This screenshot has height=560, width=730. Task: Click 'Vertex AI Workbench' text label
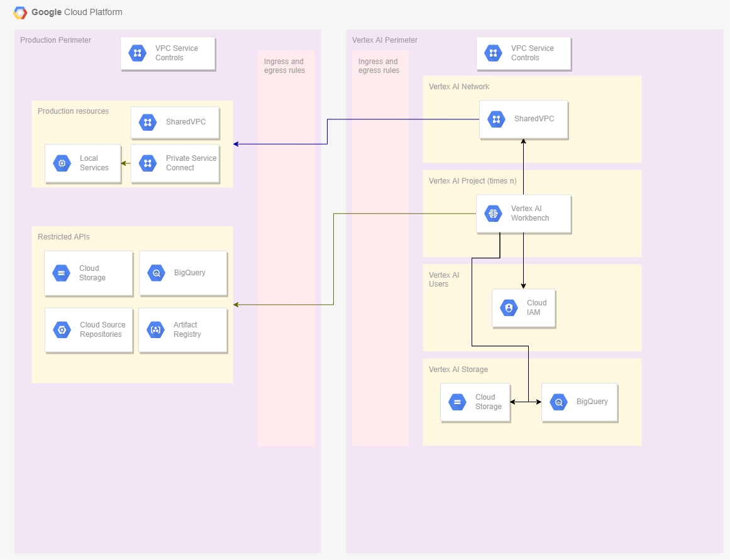(x=530, y=213)
